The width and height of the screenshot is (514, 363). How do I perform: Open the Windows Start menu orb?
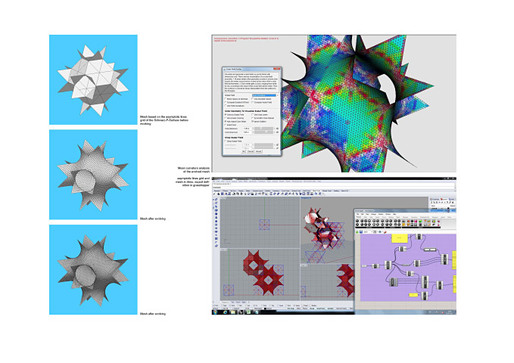[215, 312]
